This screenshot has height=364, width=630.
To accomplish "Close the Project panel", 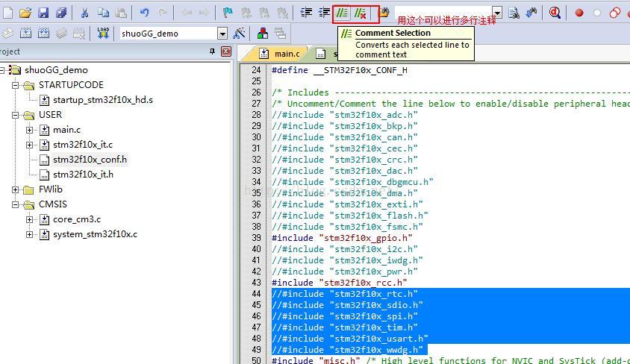I will click(x=226, y=51).
